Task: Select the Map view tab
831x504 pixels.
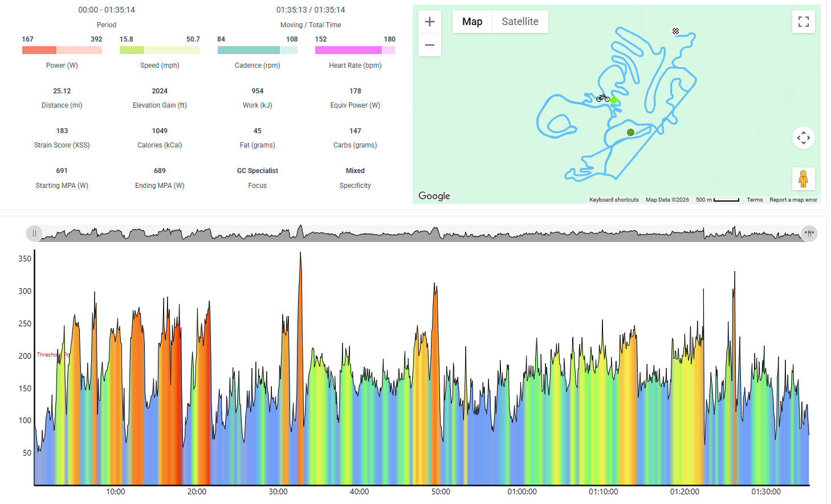Action: 472,22
